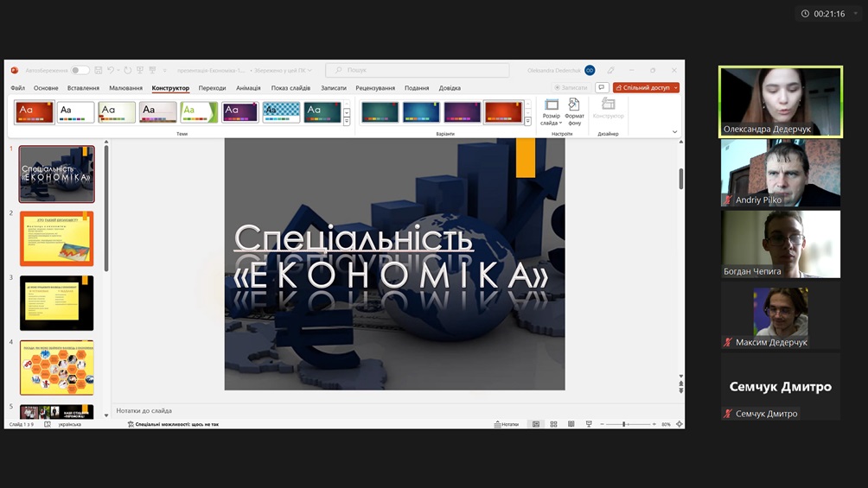Start the slide show from status bar
Viewport: 868px width, 488px height.
click(589, 424)
